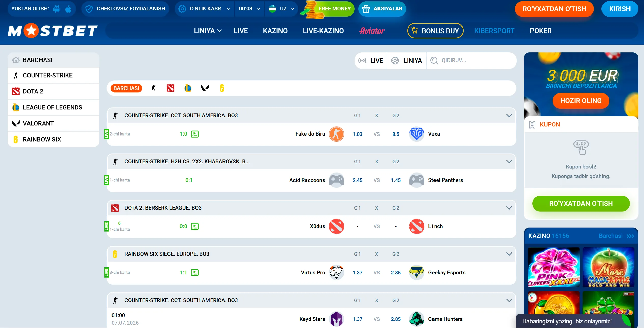This screenshot has height=328, width=644.
Task: Open the 00:03 time zone dropdown
Action: pos(249,9)
